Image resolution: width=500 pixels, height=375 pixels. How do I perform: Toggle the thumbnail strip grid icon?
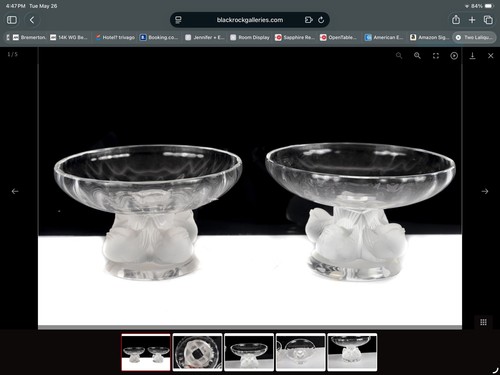pos(483,322)
